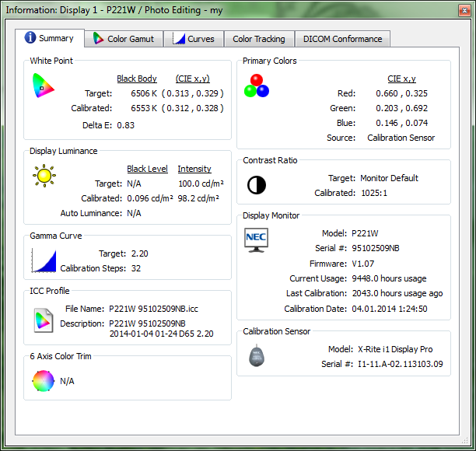Click the CIE x,y Primary Colors header
Viewport: 476px width, 451px height.
click(x=401, y=79)
